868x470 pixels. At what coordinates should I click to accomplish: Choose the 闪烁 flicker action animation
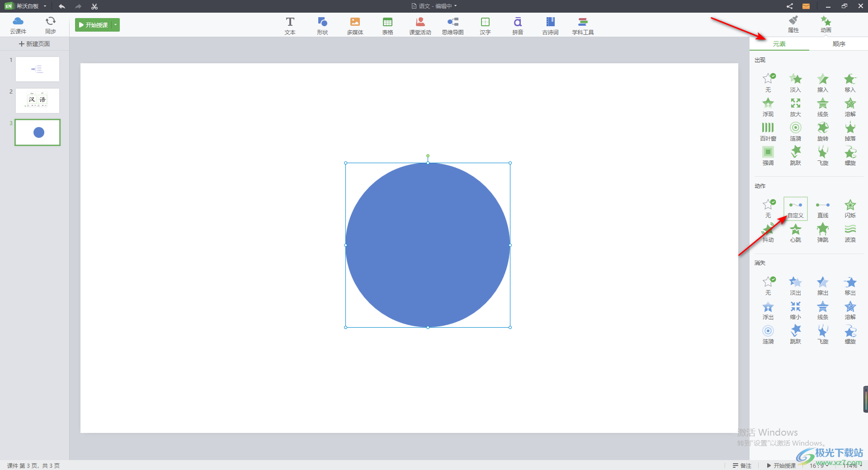click(x=850, y=209)
